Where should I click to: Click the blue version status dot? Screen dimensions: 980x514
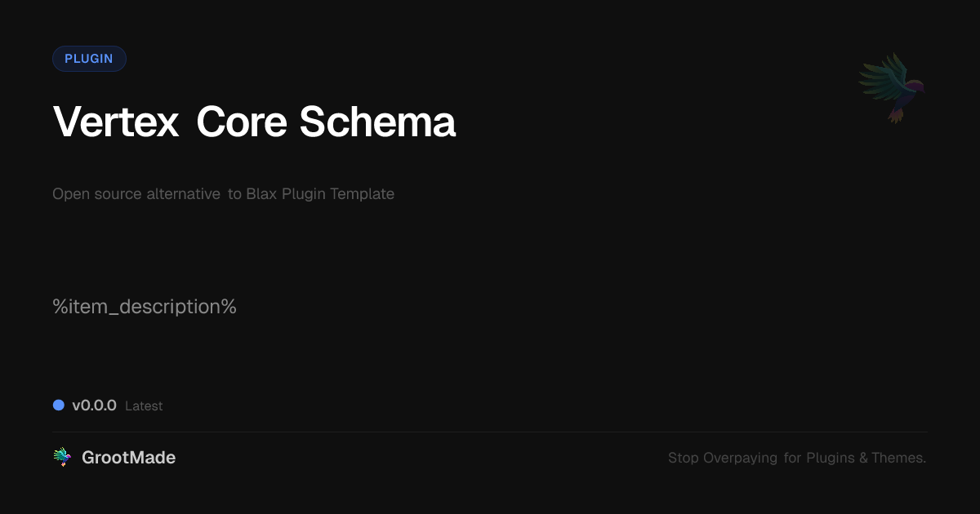59,405
